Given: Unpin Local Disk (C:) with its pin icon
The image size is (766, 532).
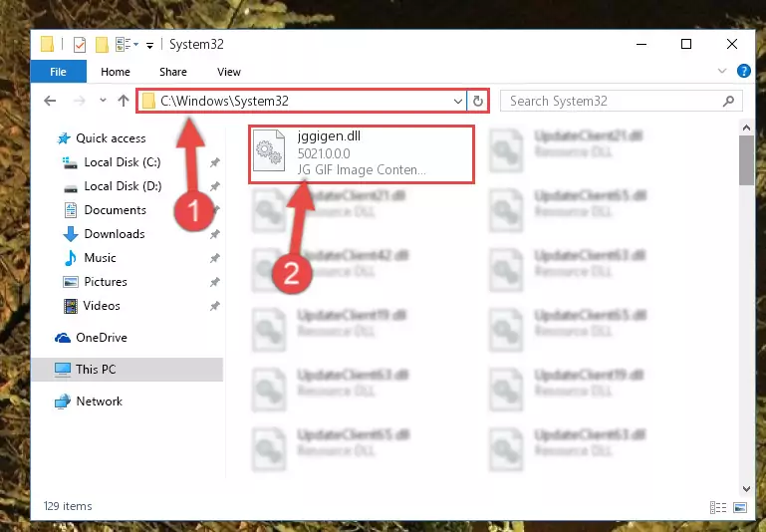Looking at the screenshot, I should (x=214, y=162).
